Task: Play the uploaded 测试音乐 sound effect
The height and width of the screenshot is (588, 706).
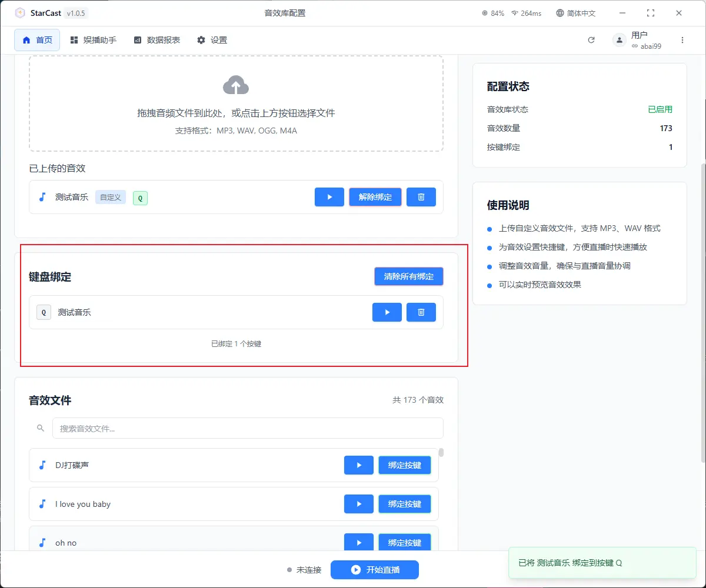Action: click(x=329, y=197)
